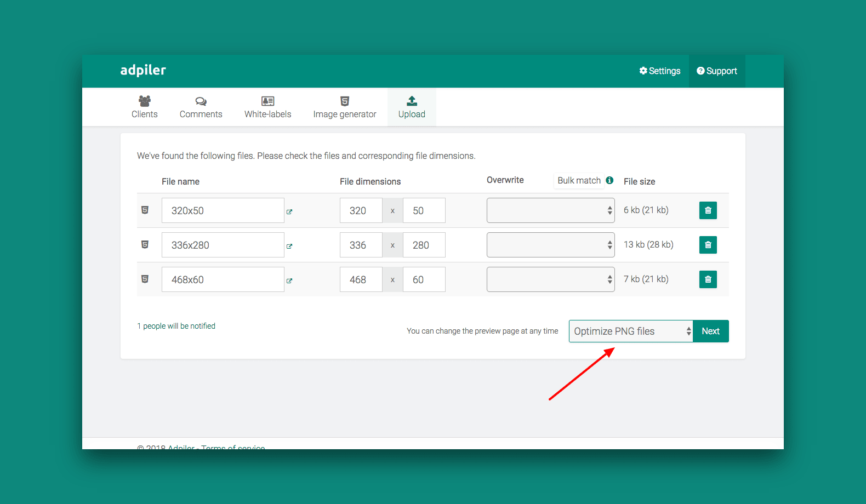Open the Support page

tap(717, 71)
